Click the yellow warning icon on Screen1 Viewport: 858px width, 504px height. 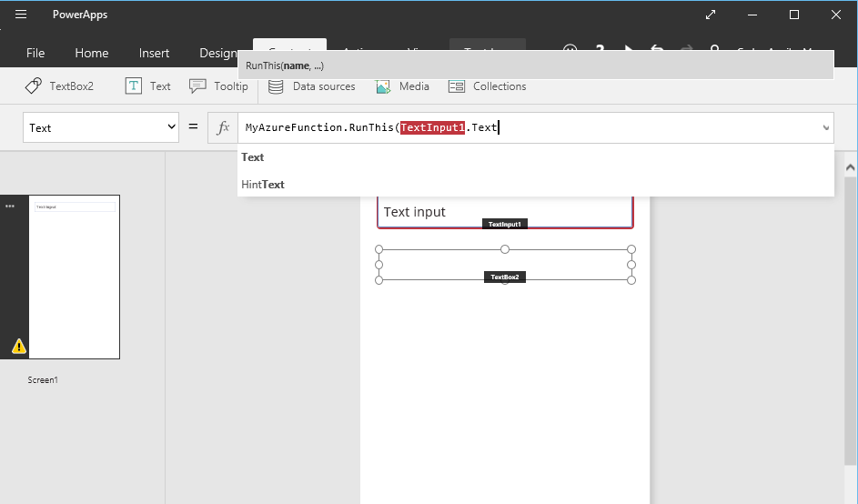coord(18,346)
